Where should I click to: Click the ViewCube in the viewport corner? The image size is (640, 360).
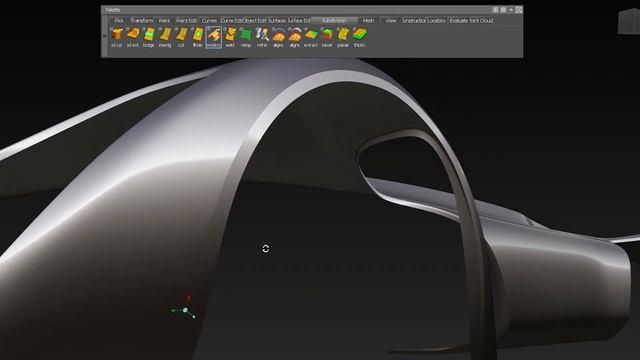(x=629, y=21)
